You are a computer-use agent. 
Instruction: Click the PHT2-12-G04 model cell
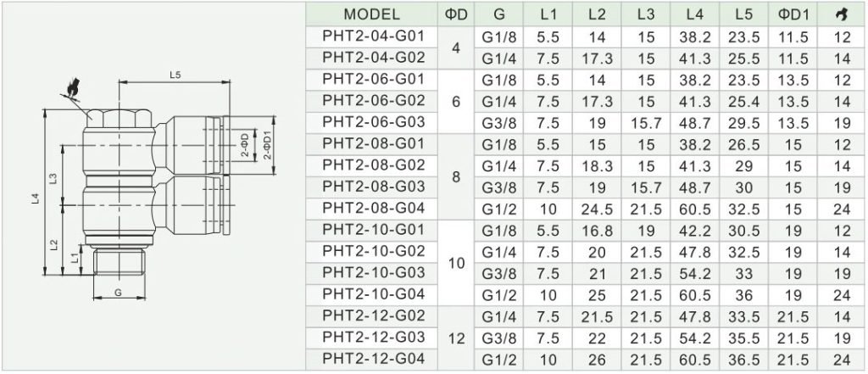(372, 359)
